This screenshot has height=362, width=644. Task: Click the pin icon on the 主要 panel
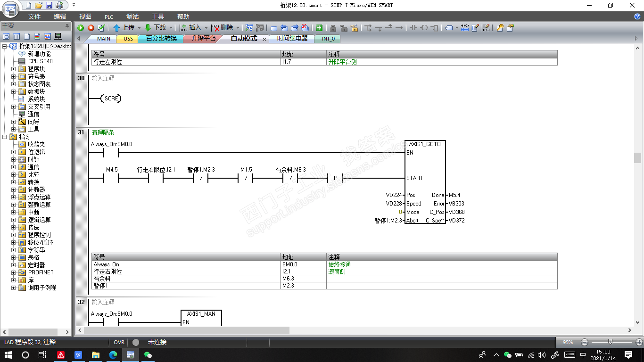pos(67,26)
